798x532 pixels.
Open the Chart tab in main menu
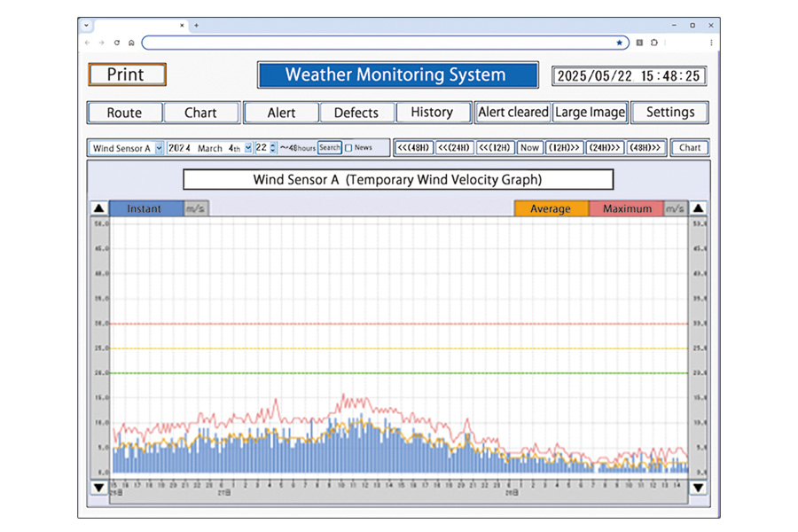point(200,113)
